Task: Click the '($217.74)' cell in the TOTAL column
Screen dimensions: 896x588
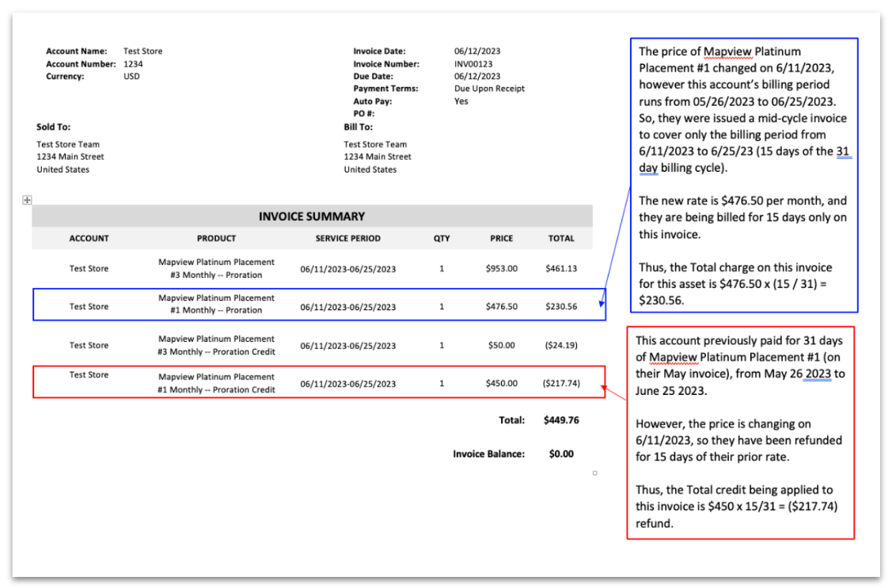Action: tap(561, 384)
